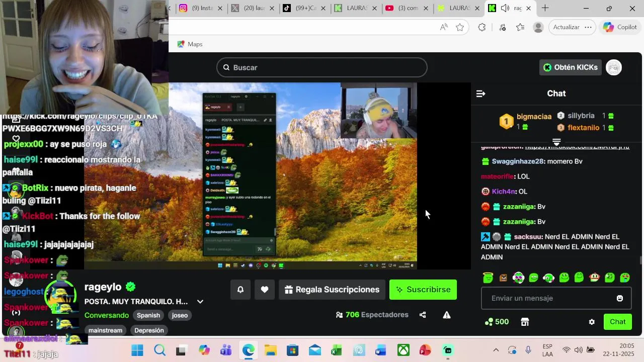Mute the rageylo tab via speaker icon
Viewport: 644px width, 362px height.
(505, 8)
